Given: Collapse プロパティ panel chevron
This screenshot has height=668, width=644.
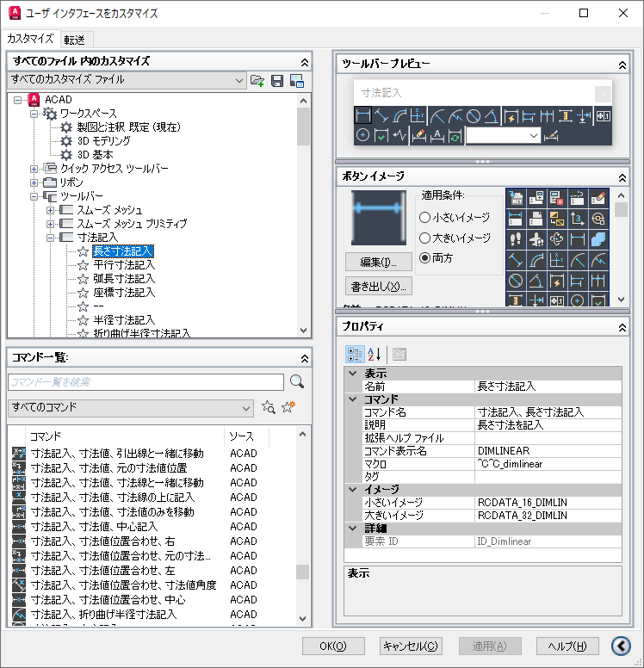Looking at the screenshot, I should [x=622, y=328].
